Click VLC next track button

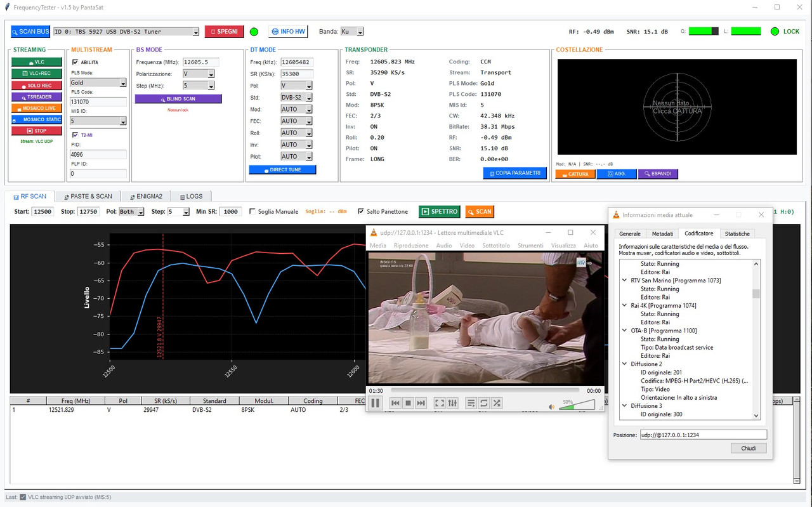421,403
